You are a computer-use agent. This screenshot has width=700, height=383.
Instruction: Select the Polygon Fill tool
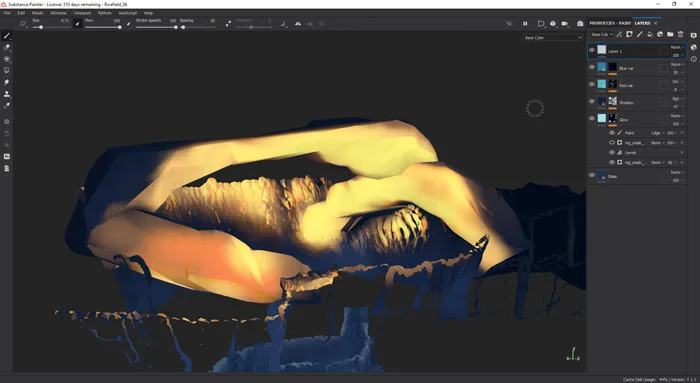pyautogui.click(x=7, y=71)
